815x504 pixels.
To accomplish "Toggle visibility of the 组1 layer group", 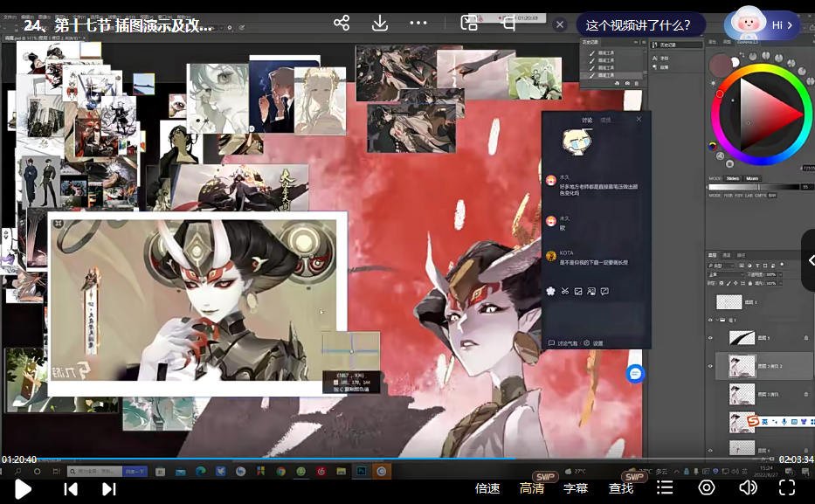I will (710, 320).
